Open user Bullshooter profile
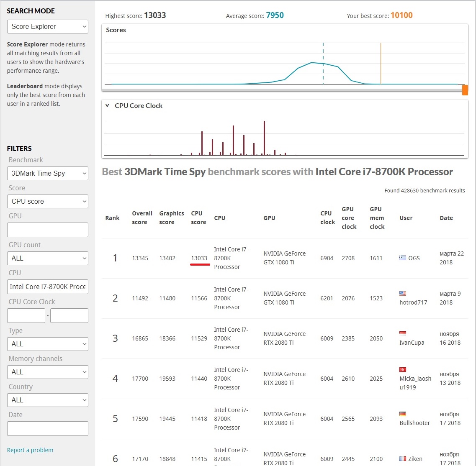This screenshot has width=476, height=466. (415, 423)
